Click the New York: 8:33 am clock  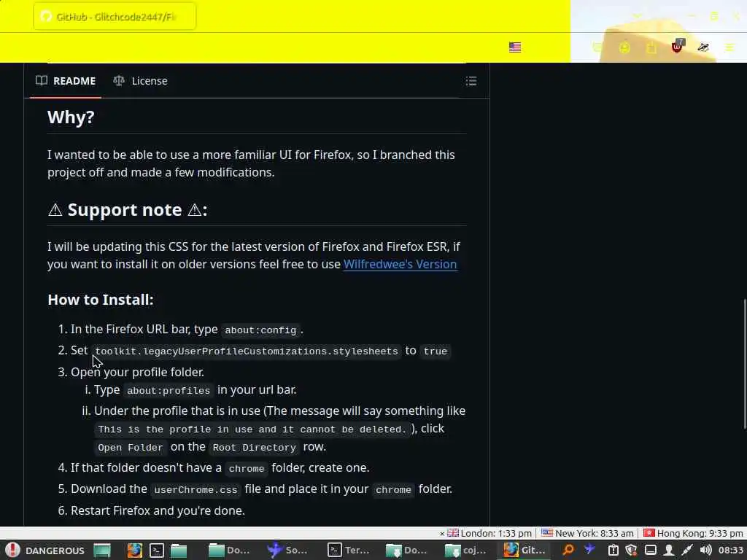coord(587,533)
